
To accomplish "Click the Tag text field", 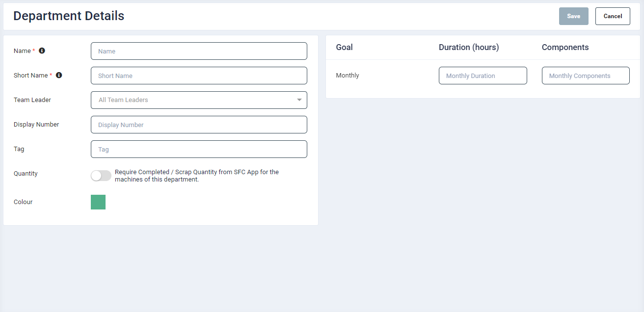I will point(199,149).
